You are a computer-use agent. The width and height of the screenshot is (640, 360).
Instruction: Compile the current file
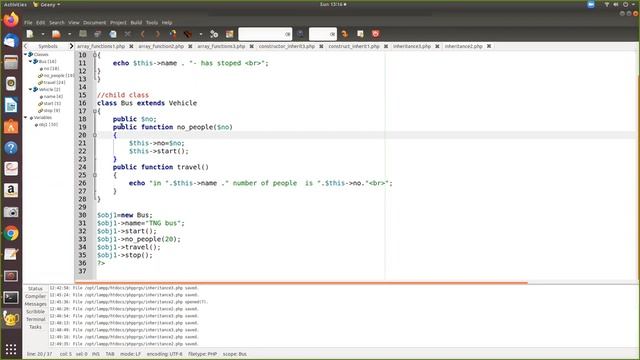[173, 34]
